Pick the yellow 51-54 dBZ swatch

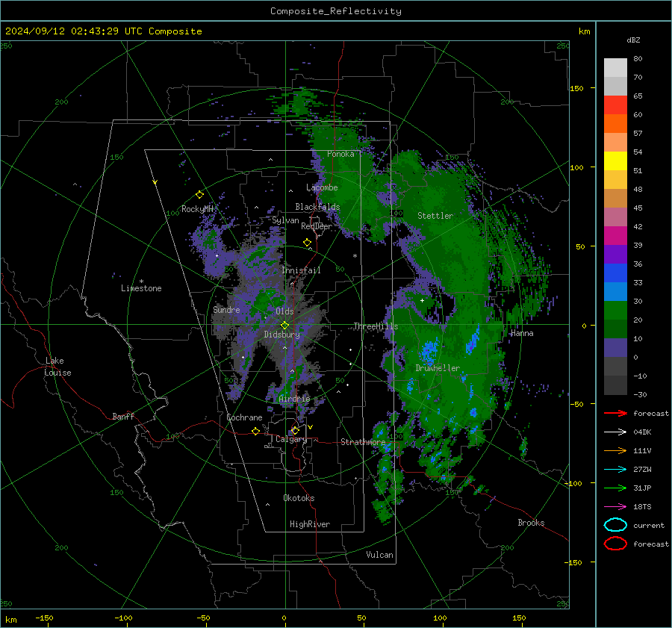(615, 161)
